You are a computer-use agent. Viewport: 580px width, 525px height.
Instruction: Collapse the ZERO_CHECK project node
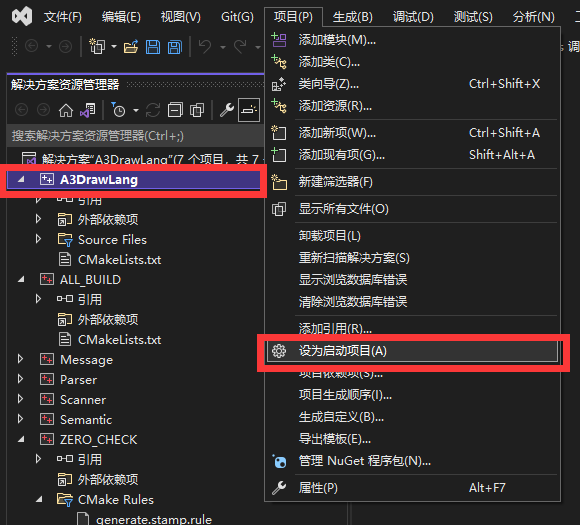click(21, 440)
